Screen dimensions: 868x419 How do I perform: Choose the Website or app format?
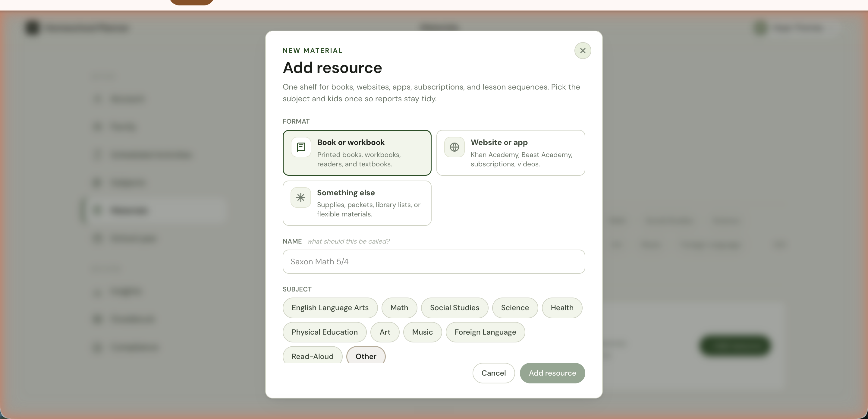(511, 153)
